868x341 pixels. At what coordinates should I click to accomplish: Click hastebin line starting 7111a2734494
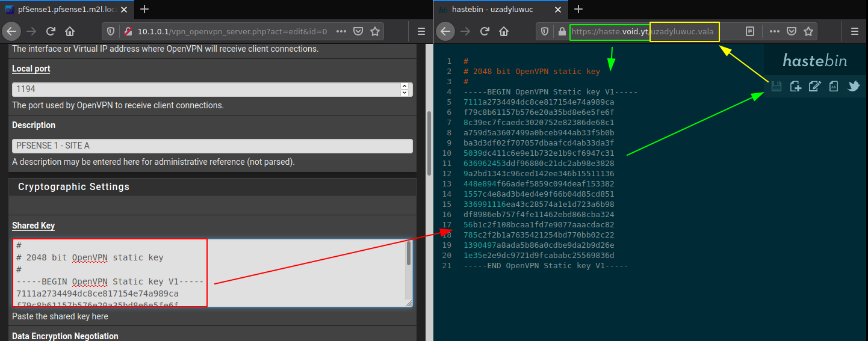click(x=539, y=102)
